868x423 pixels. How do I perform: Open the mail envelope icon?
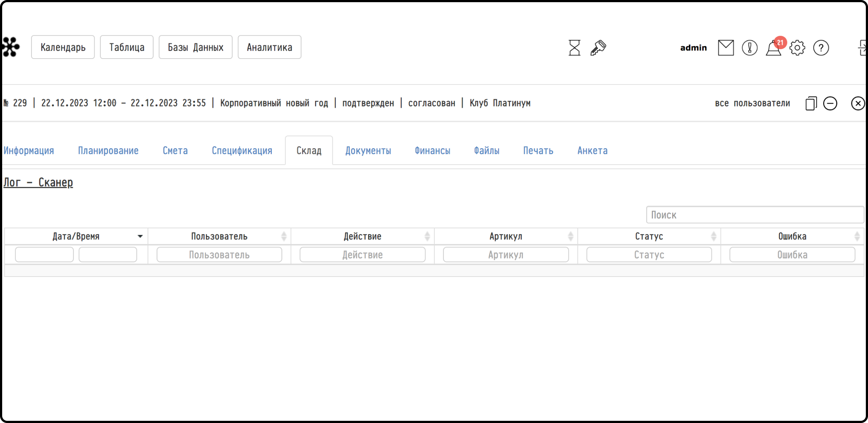point(726,48)
